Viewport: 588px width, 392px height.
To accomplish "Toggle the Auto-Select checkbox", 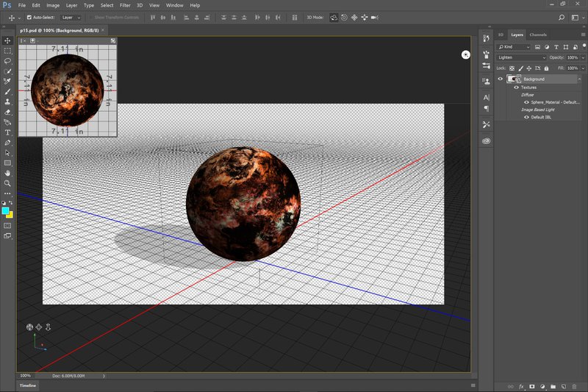I will 29,17.
